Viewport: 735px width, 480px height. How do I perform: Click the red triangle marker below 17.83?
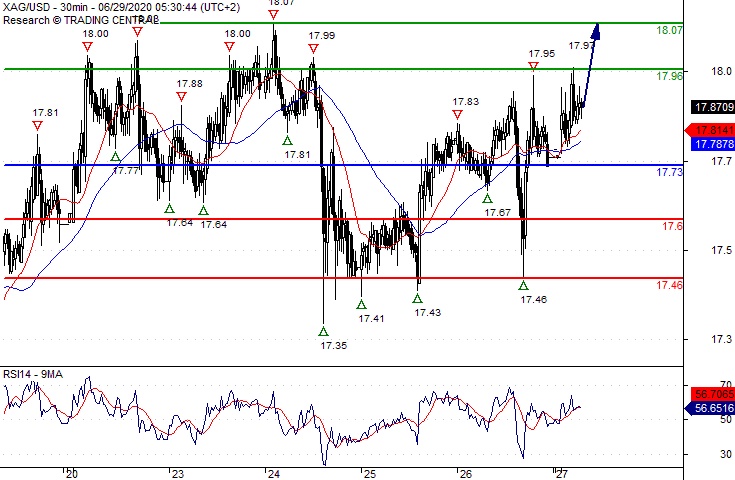point(458,114)
